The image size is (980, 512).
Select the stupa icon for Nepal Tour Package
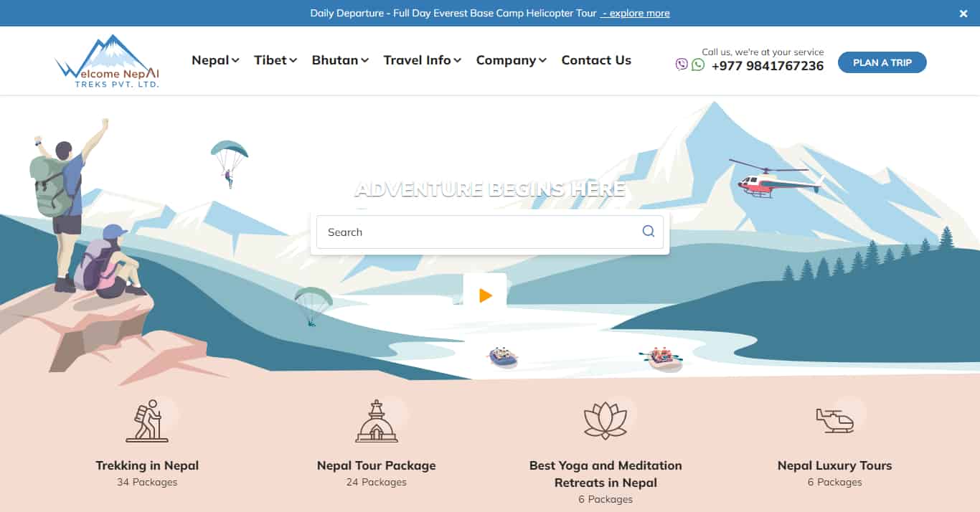coord(377,421)
